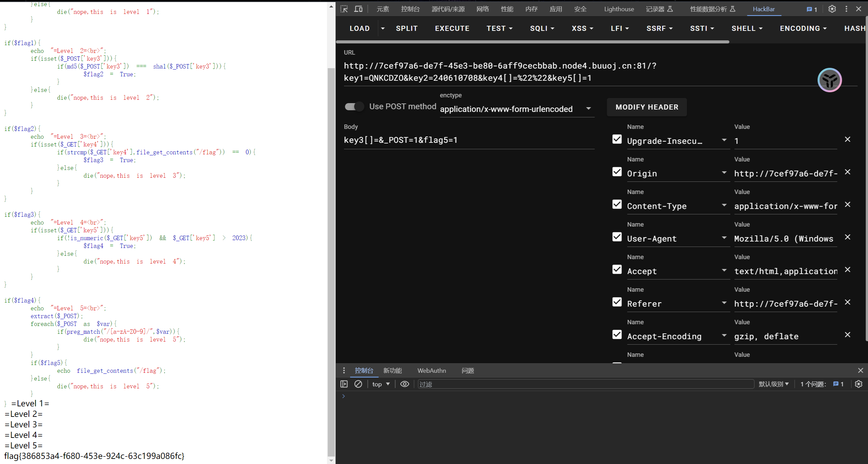The width and height of the screenshot is (868, 464).
Task: Select the 新功能 drawer tab
Action: tap(392, 370)
